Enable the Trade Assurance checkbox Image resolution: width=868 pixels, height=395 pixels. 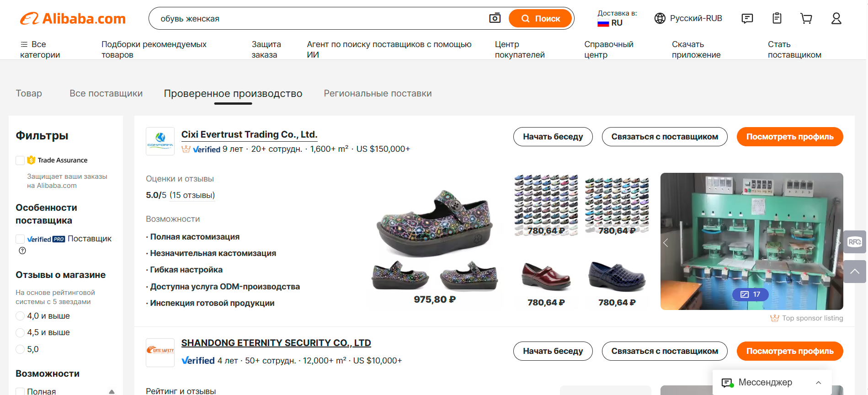point(20,160)
